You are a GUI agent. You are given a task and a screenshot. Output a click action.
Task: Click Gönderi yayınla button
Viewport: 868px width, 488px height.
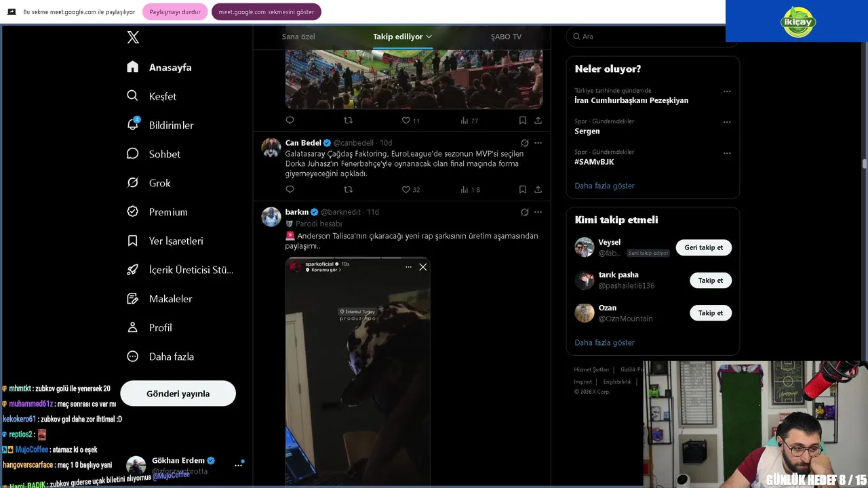coord(178,393)
